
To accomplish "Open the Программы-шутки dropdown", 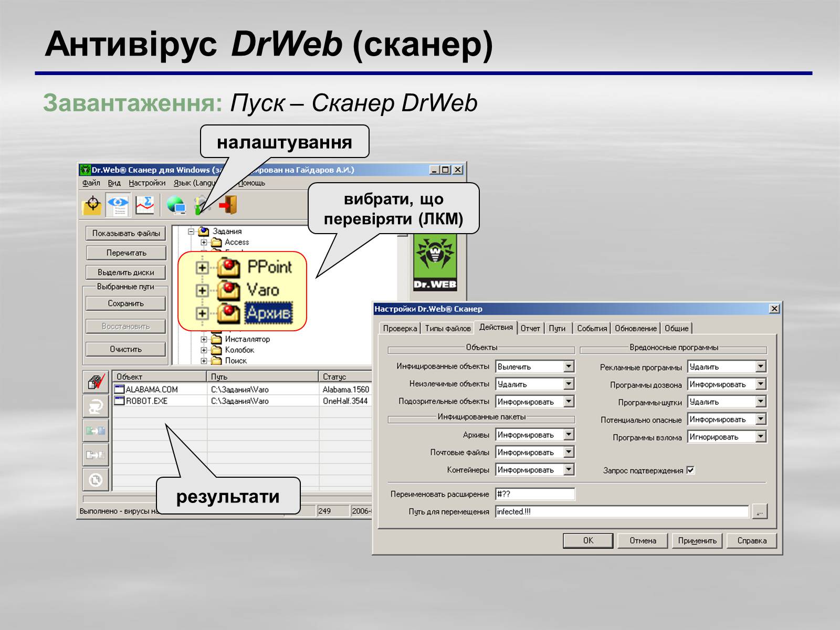I will point(761,402).
